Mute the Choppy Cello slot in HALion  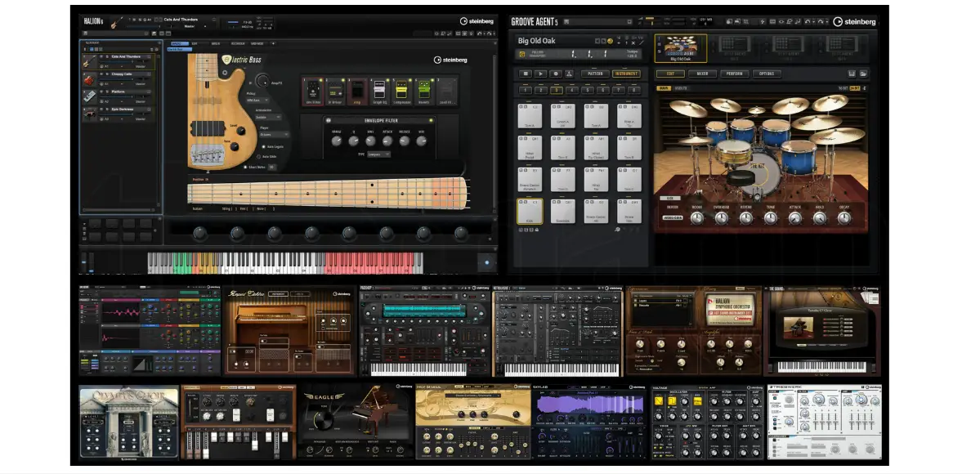[102, 74]
